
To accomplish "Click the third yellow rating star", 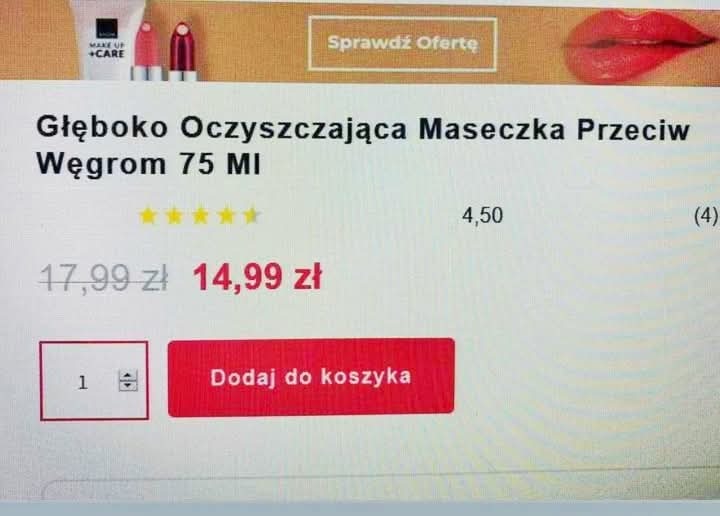I will [x=200, y=216].
